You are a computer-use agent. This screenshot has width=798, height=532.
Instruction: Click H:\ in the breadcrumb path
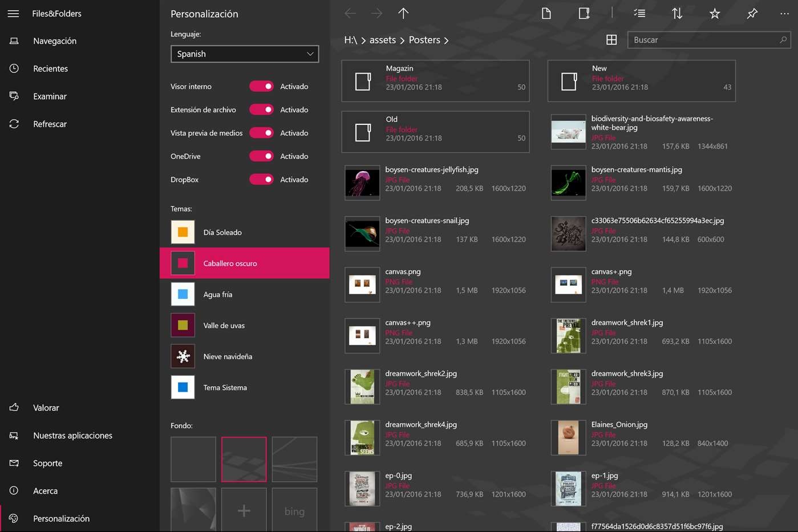pos(351,40)
